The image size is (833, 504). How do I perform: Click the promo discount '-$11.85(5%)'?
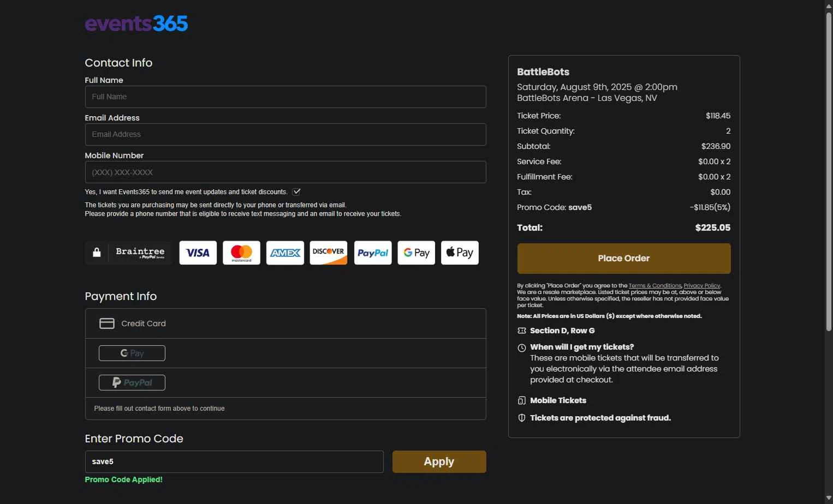pyautogui.click(x=710, y=207)
